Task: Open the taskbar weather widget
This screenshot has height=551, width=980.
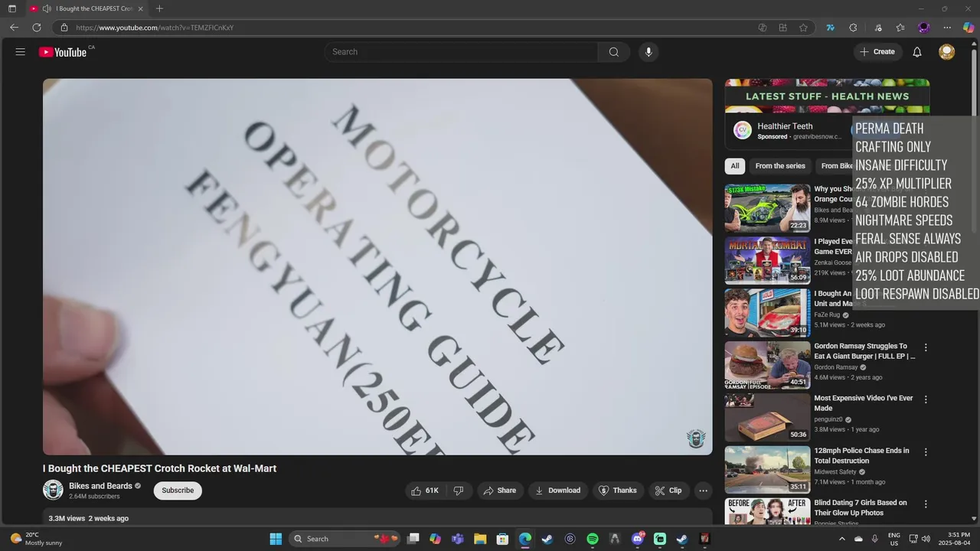Action: click(x=37, y=539)
